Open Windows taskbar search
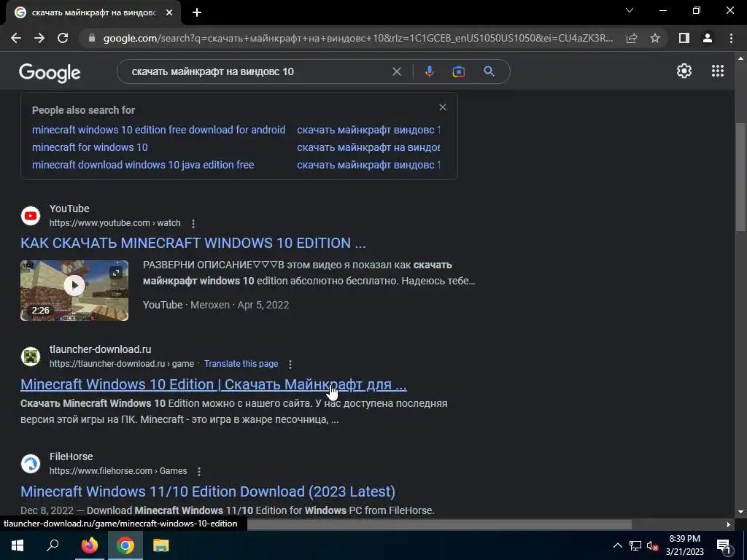Viewport: 747px width, 560px height. pos(53,545)
